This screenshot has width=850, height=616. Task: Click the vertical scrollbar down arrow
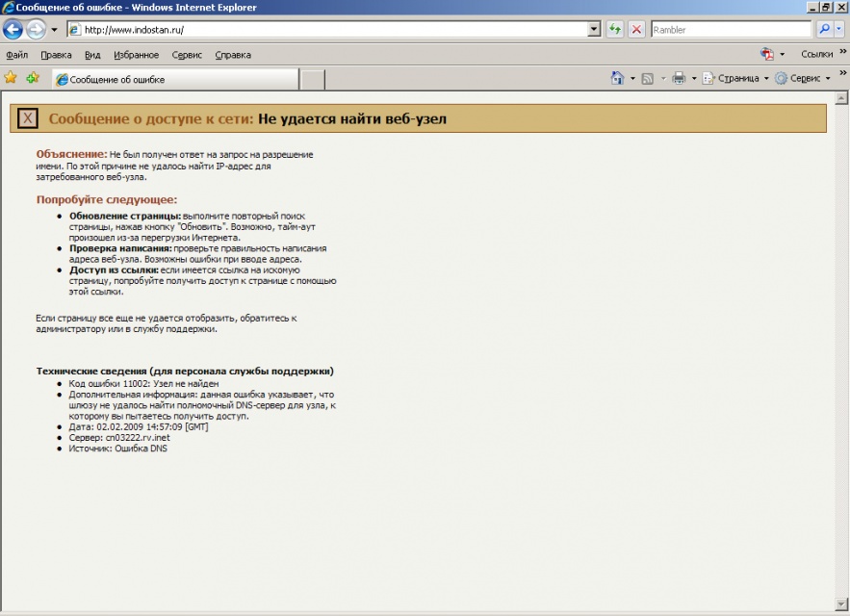tap(841, 604)
